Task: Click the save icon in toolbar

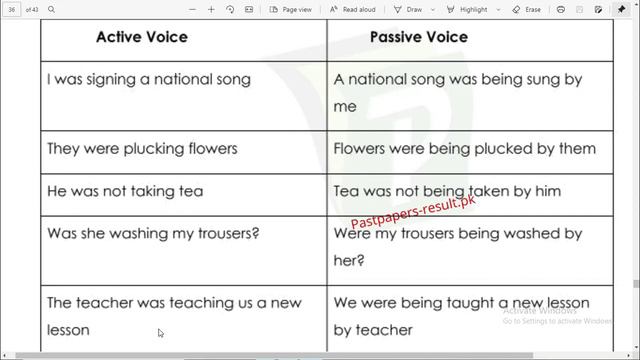Action: pos(579,9)
